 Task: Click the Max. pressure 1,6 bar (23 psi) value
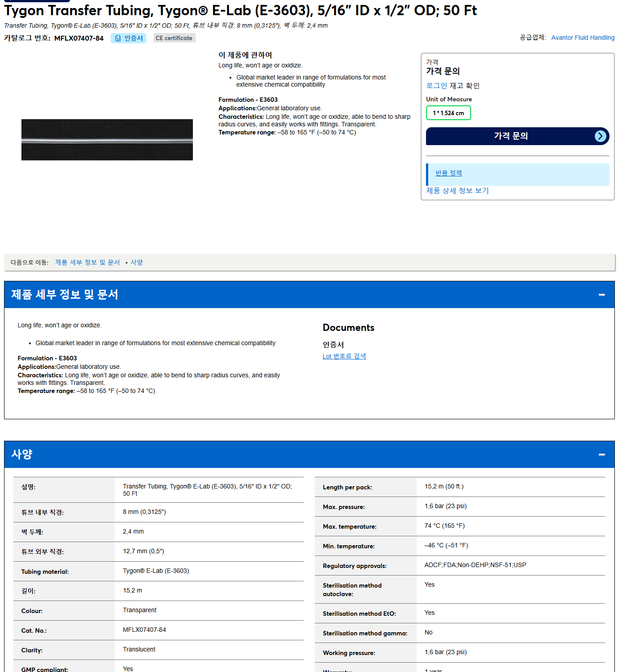[x=445, y=506]
